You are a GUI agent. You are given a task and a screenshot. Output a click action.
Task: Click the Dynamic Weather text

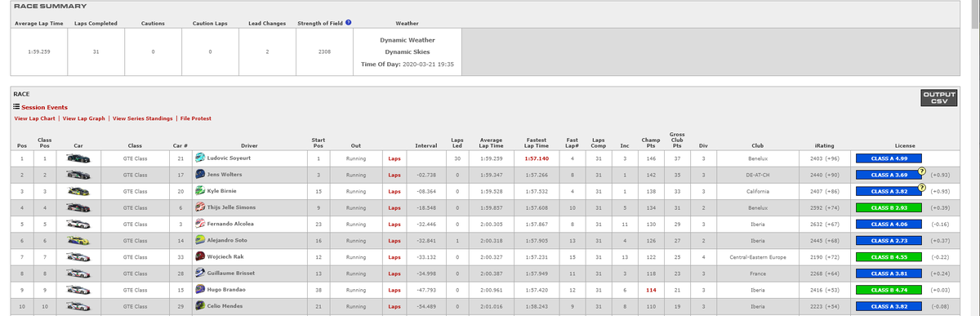pos(407,39)
